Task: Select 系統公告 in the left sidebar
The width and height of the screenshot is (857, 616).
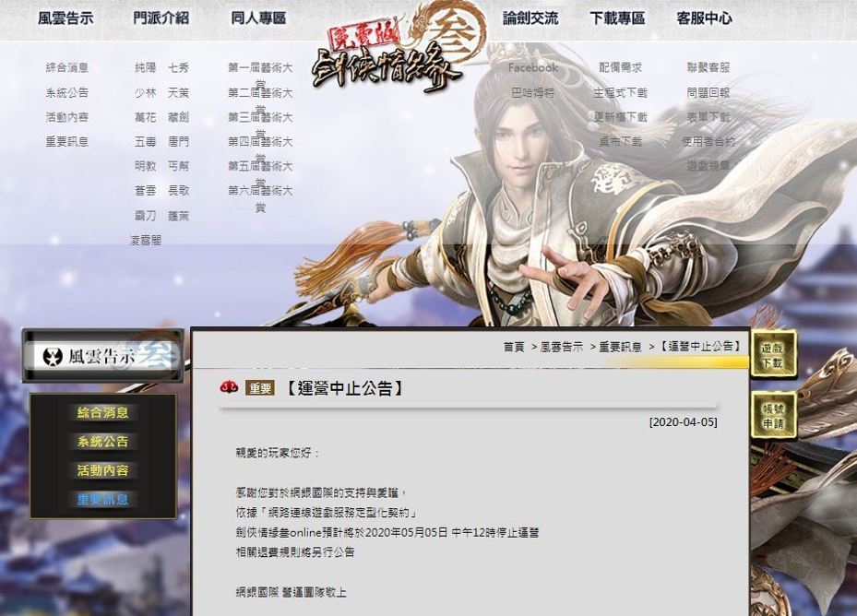Action: (x=102, y=441)
